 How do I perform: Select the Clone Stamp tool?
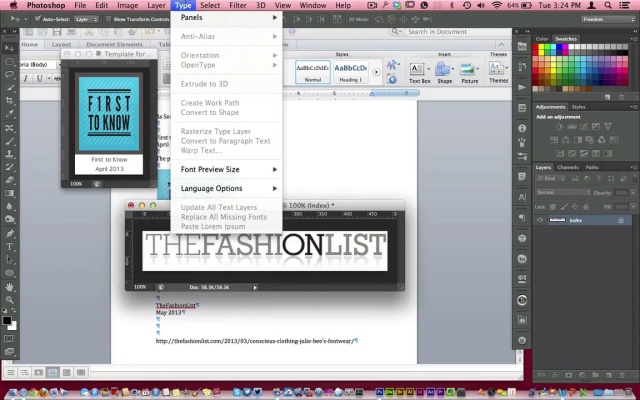[x=9, y=154]
